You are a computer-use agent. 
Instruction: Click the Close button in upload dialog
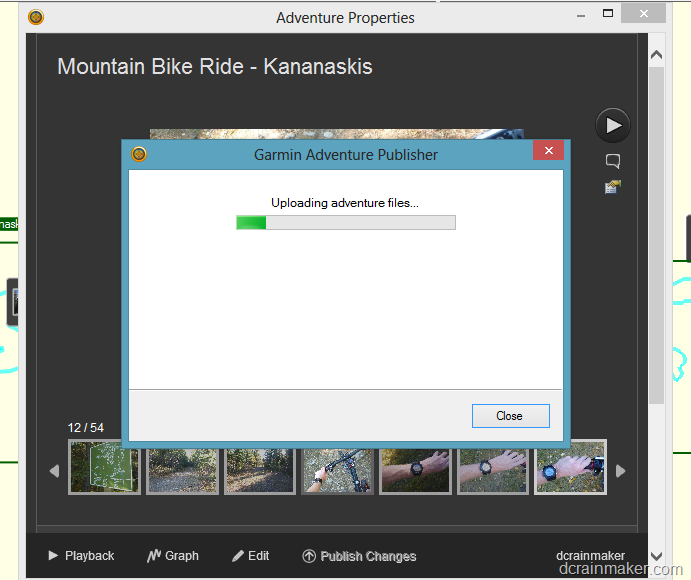(x=511, y=416)
